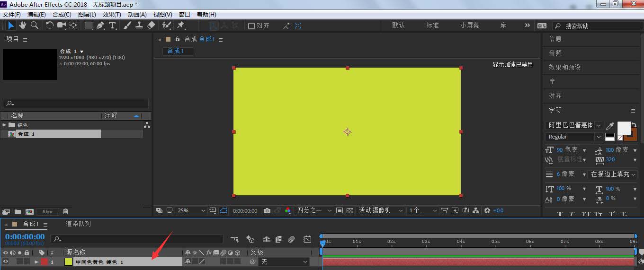The image size is (644, 270).
Task: Enable the 对齐 snapping checkbox
Action: (x=251, y=26)
